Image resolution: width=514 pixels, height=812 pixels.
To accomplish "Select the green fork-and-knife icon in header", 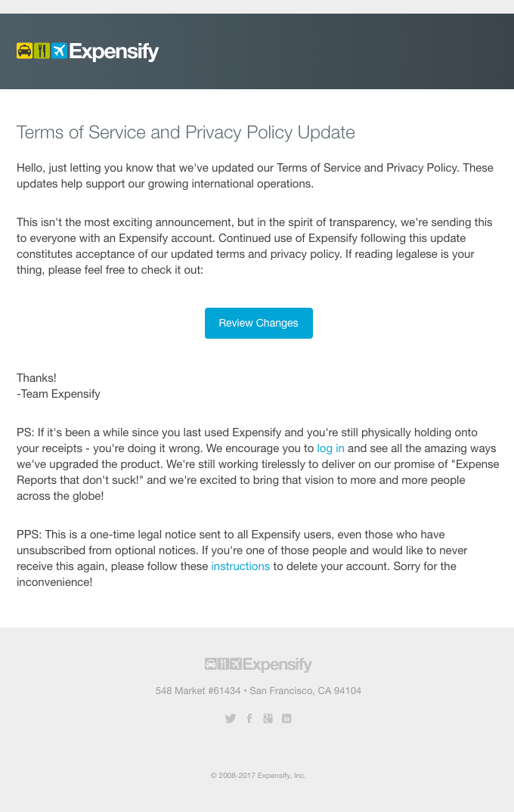I will [42, 51].
